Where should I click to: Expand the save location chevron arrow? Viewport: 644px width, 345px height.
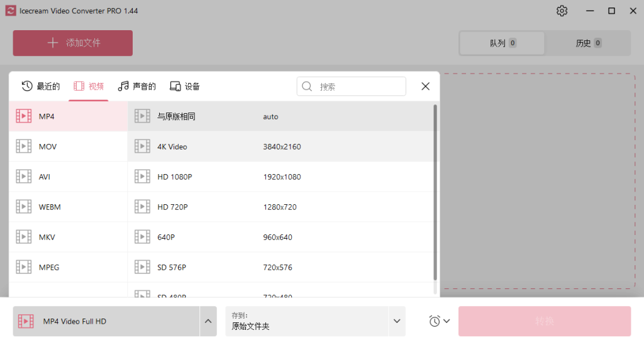point(397,321)
